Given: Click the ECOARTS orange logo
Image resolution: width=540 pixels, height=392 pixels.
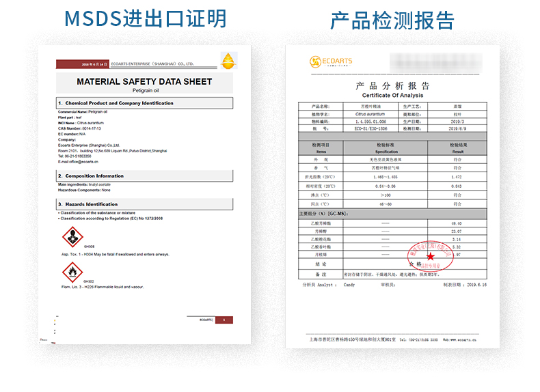Looking at the screenshot, I should [331, 61].
